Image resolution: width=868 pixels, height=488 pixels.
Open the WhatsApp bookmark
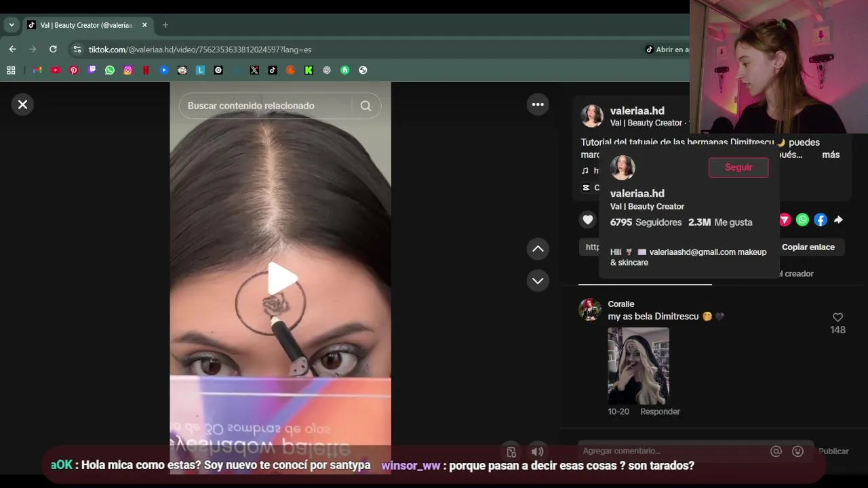point(110,70)
